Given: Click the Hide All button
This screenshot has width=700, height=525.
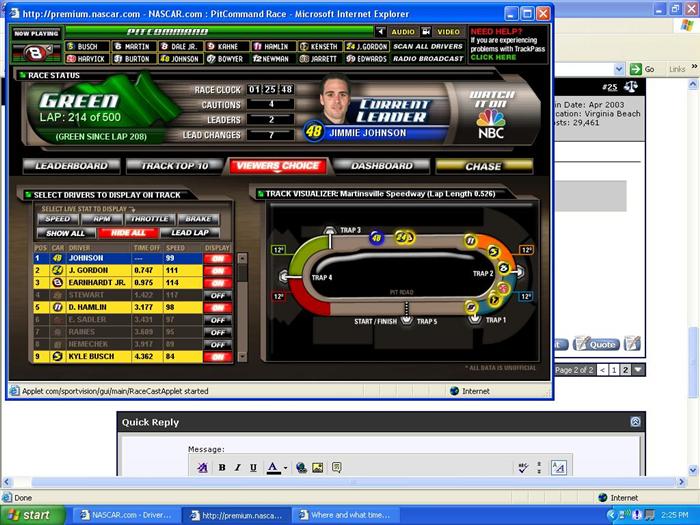Looking at the screenshot, I should click(x=129, y=233).
